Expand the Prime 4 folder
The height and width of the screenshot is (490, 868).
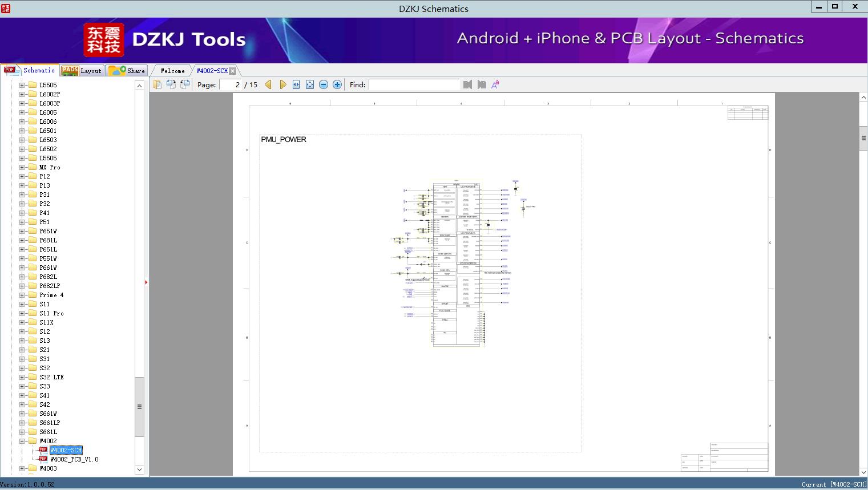click(22, 295)
